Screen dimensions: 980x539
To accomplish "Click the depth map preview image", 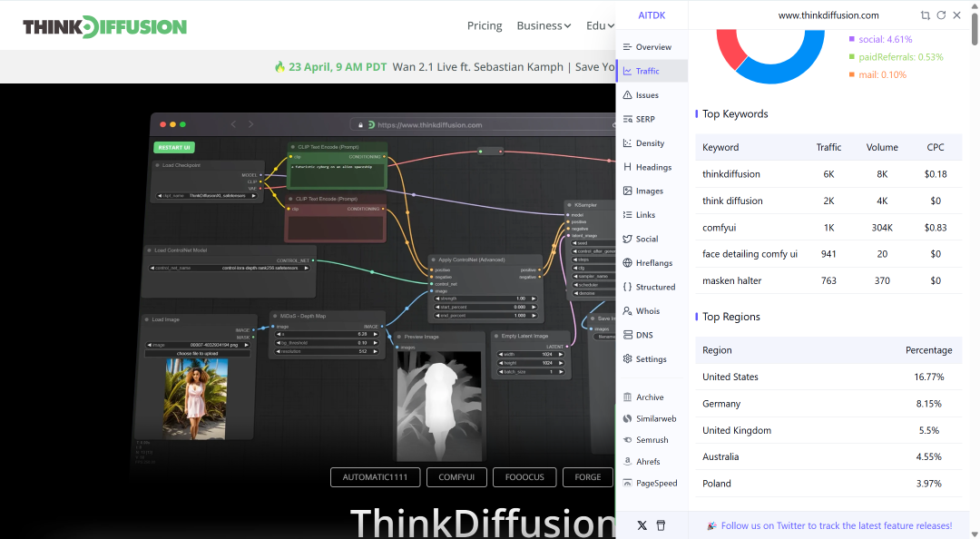I will pyautogui.click(x=439, y=407).
